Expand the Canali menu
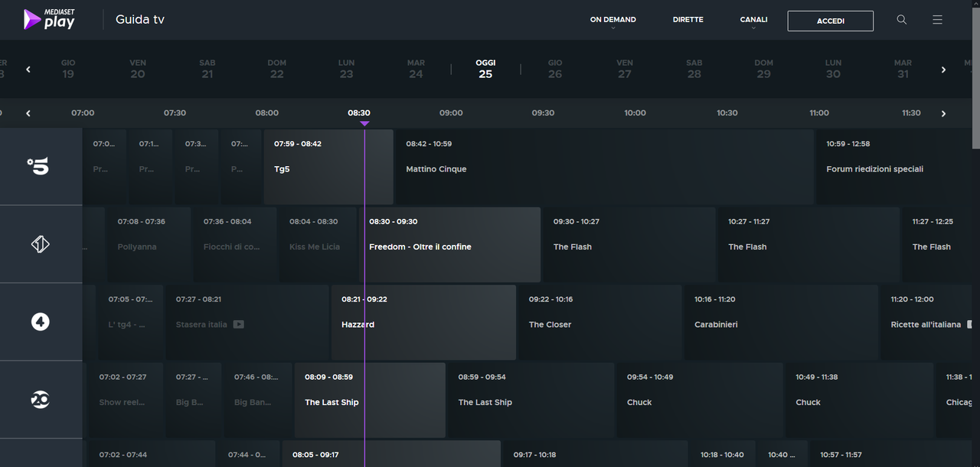The image size is (980, 467). (753, 21)
